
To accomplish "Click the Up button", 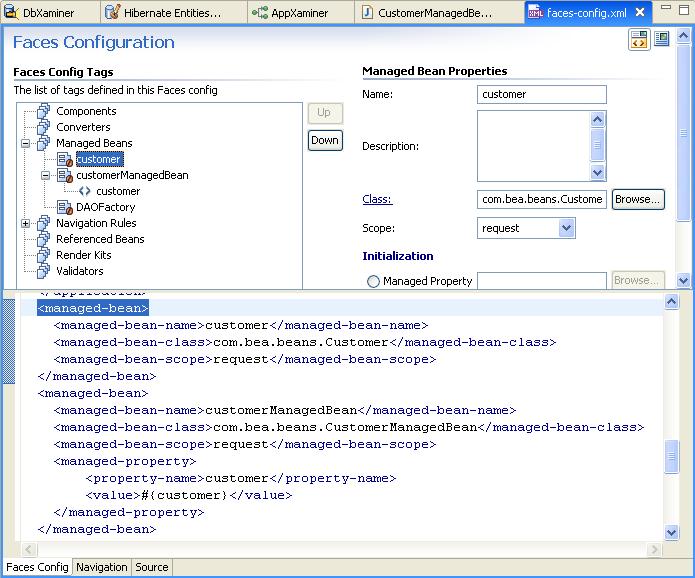I will click(x=324, y=113).
